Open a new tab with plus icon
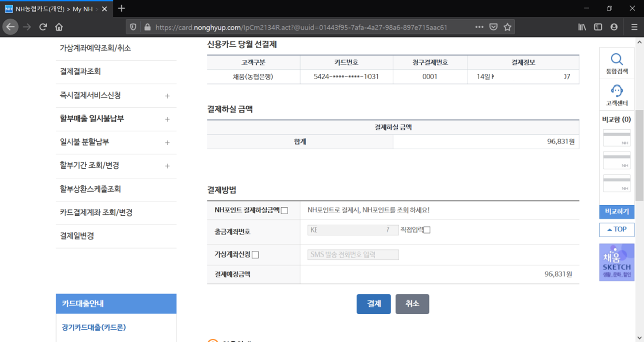This screenshot has height=342, width=644. (x=121, y=8)
